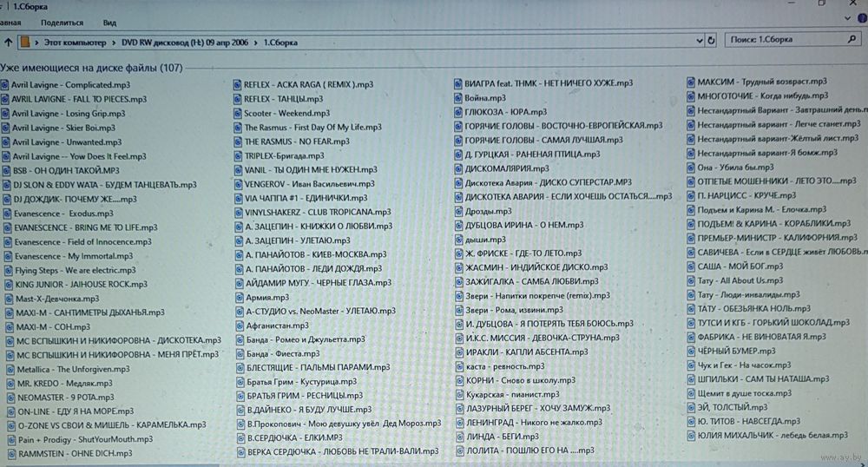Expand the ribbon chevron

click(x=847, y=18)
